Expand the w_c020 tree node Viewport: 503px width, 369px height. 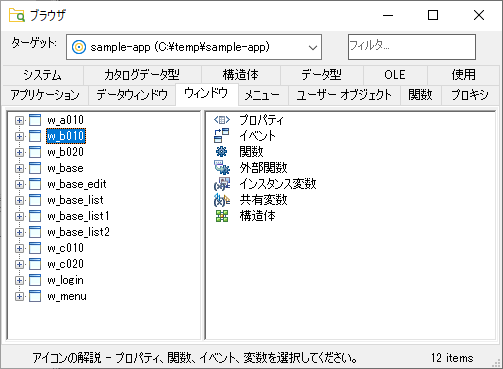(x=19, y=264)
